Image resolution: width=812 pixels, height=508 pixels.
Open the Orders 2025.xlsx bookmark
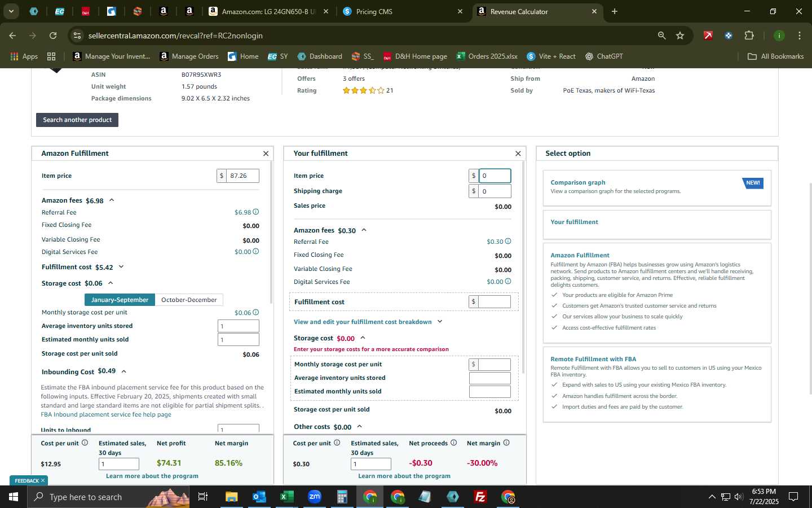[487, 56]
